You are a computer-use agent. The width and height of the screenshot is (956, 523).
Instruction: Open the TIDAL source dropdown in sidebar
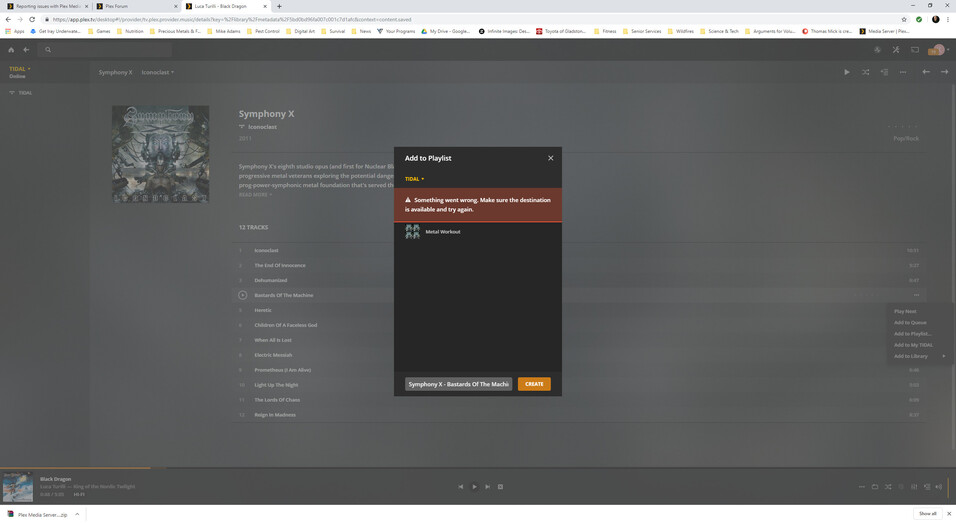click(x=20, y=69)
